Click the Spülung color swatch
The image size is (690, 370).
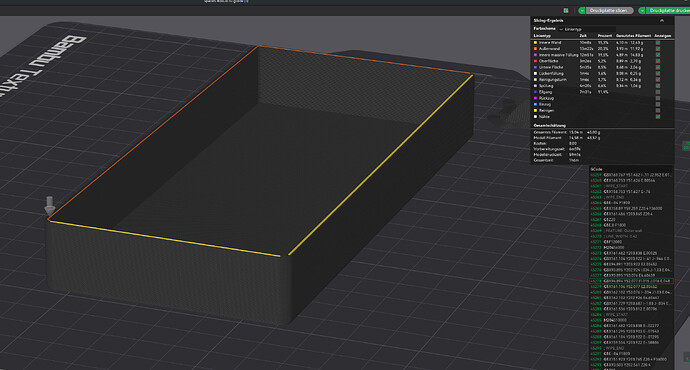click(x=535, y=86)
